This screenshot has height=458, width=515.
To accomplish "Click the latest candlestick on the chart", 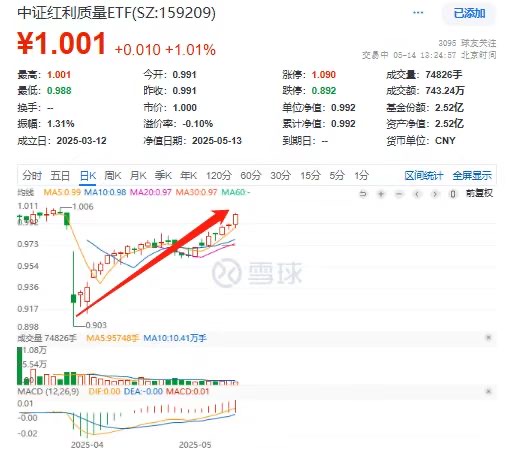I will coord(236,220).
